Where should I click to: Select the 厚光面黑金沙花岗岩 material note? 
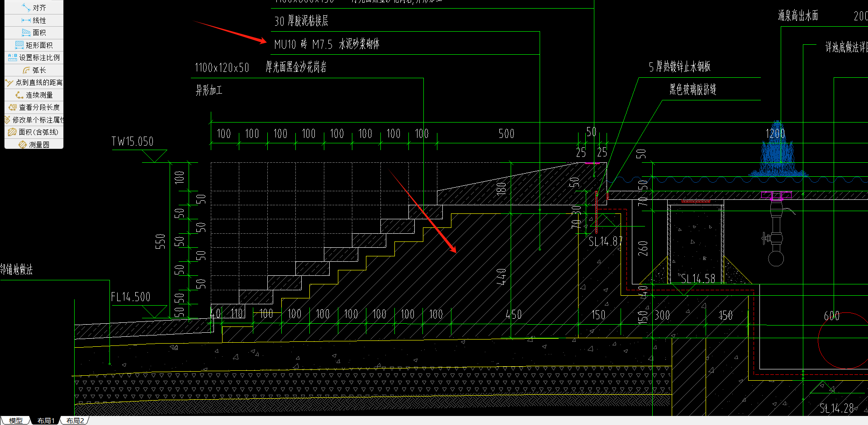(296, 67)
